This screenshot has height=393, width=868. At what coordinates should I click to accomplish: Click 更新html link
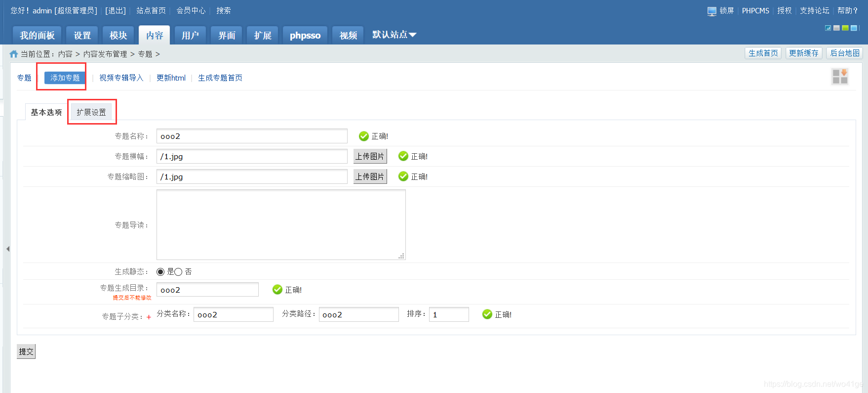point(171,78)
